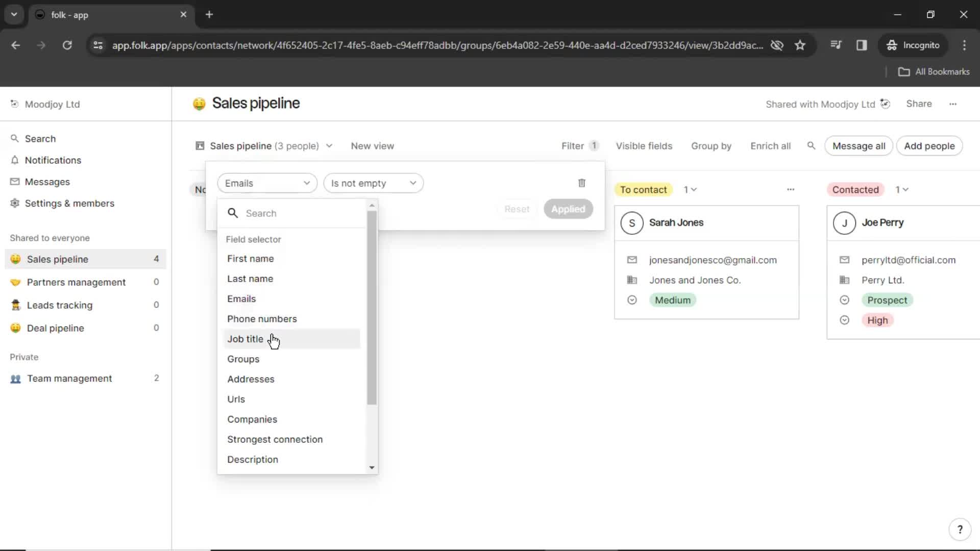Click Joe Perry avatar circle
This screenshot has width=980, height=551.
(x=844, y=223)
